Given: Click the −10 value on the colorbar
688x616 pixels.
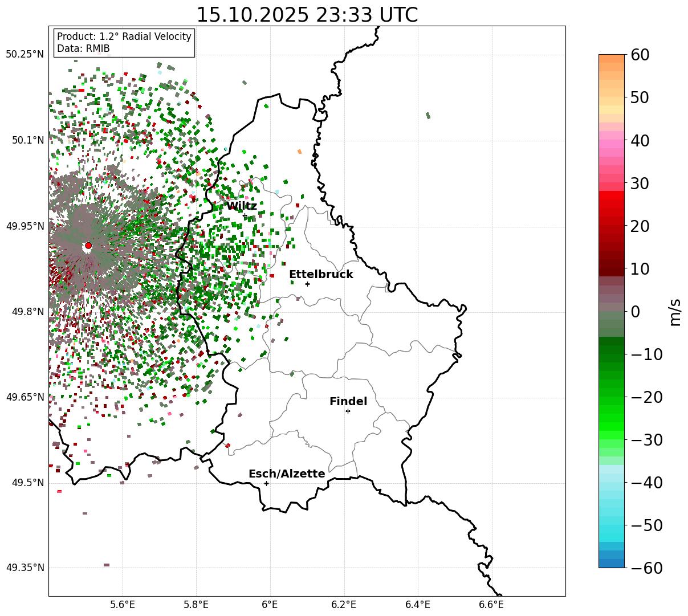Looking at the screenshot, I should (x=646, y=354).
